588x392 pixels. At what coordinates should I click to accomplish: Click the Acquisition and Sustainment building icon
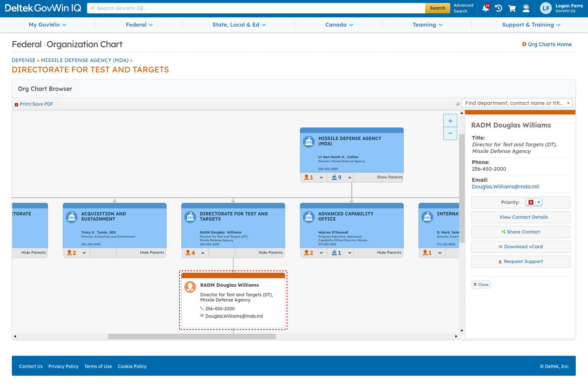click(72, 217)
